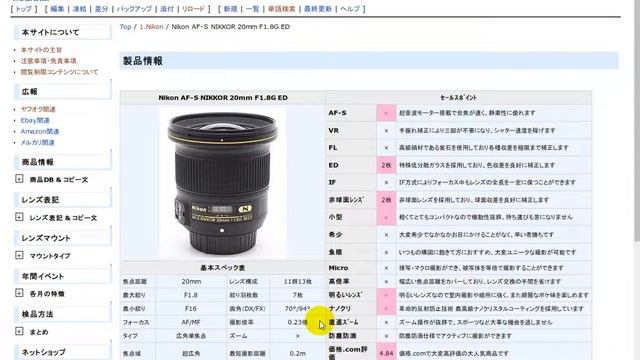Click the ネットショップ sidebar heading
This screenshot has height=360, width=640.
coord(62,352)
